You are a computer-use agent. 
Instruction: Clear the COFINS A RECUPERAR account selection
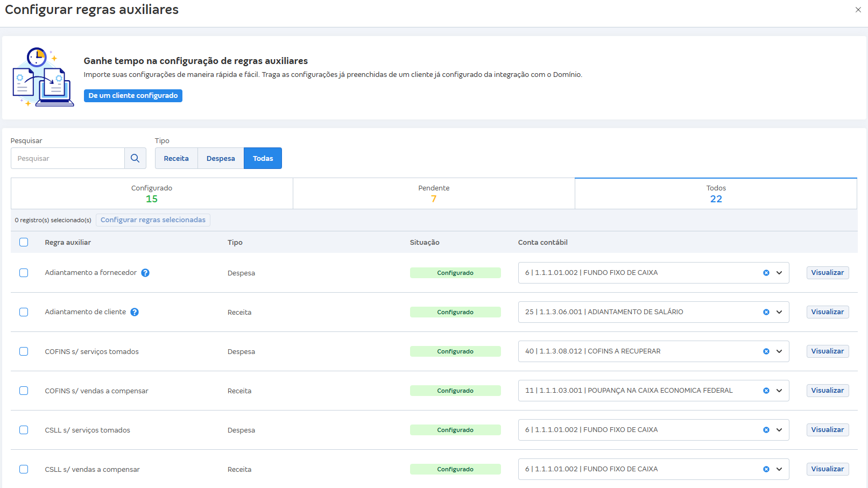766,351
